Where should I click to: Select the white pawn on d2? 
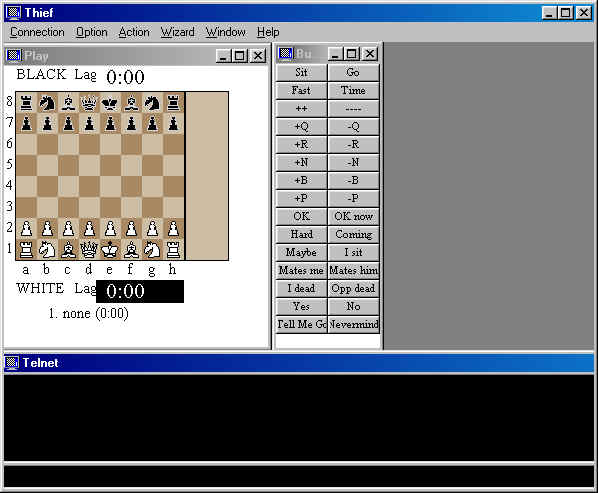90,229
